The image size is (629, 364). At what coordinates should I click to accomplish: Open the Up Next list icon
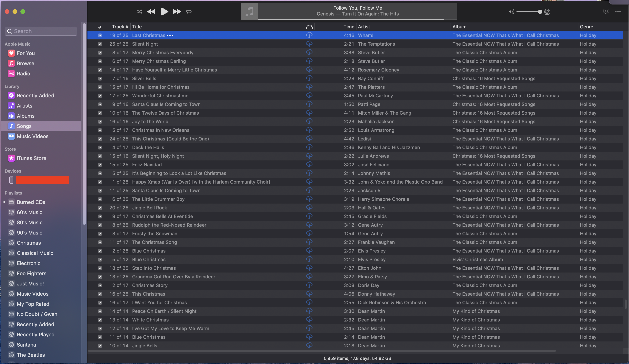coord(618,12)
